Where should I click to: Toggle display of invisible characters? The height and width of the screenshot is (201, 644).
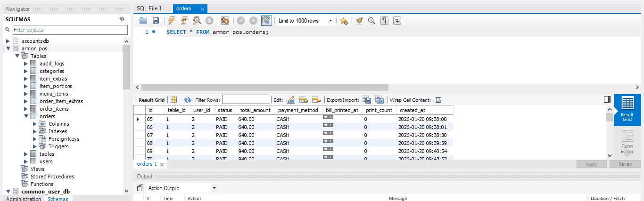coord(384,21)
